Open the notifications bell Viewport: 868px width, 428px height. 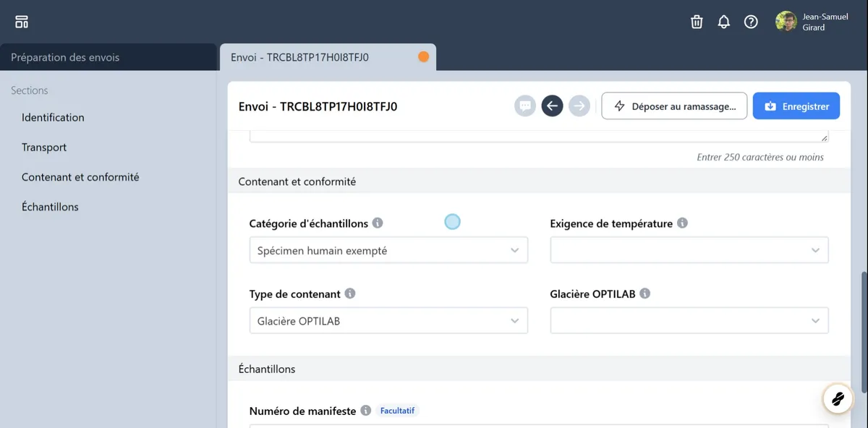coord(723,22)
